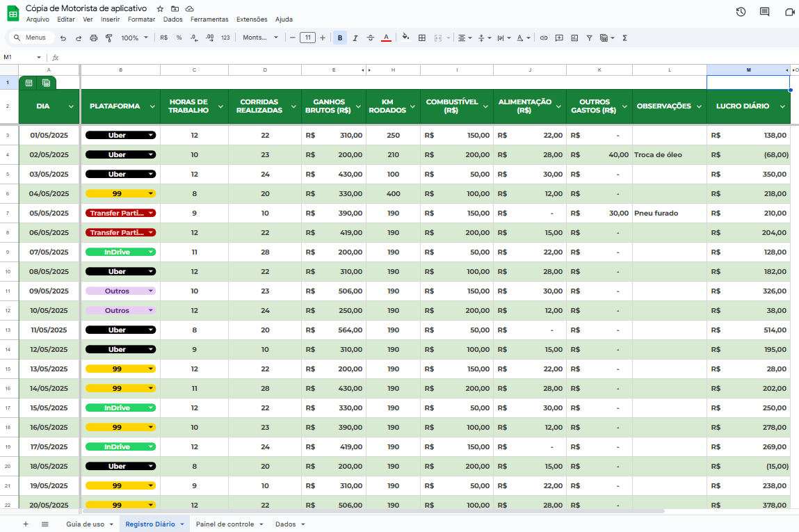Toggle strikethrough formatting
This screenshot has height=532, width=799.
371,38
